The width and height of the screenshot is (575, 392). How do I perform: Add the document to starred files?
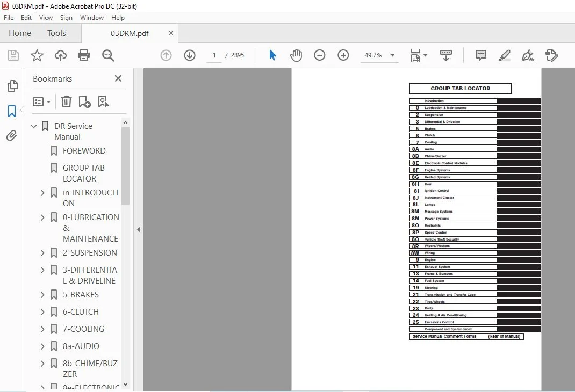(x=37, y=55)
